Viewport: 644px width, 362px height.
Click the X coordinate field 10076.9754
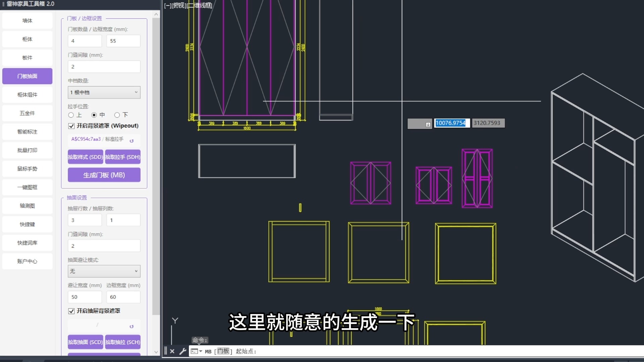[x=452, y=123]
